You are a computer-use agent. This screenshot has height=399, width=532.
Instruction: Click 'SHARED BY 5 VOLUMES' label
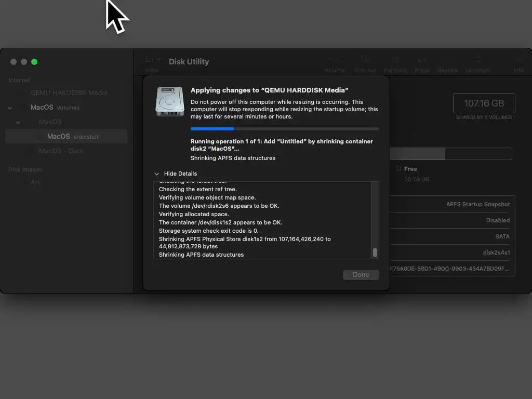coord(484,117)
